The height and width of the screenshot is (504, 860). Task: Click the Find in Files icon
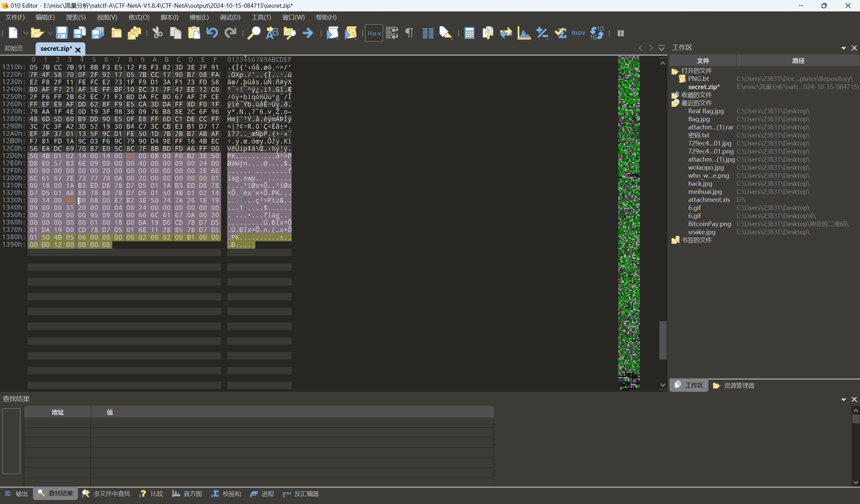click(x=290, y=33)
